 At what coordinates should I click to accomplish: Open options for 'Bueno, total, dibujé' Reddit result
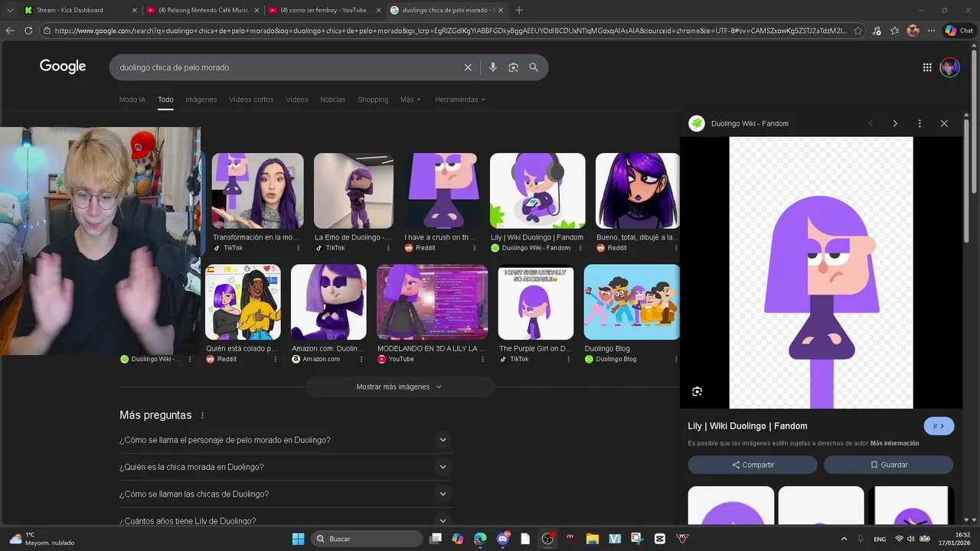click(675, 248)
